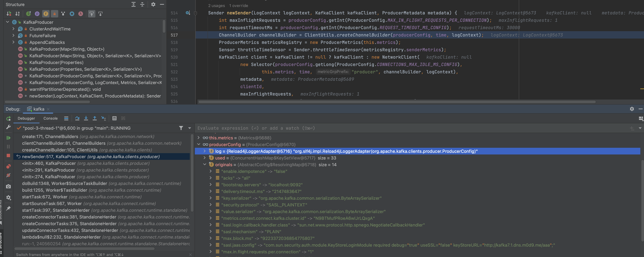Click red Stop debug icon
Image resolution: width=644 pixels, height=257 pixels.
[x=9, y=155]
